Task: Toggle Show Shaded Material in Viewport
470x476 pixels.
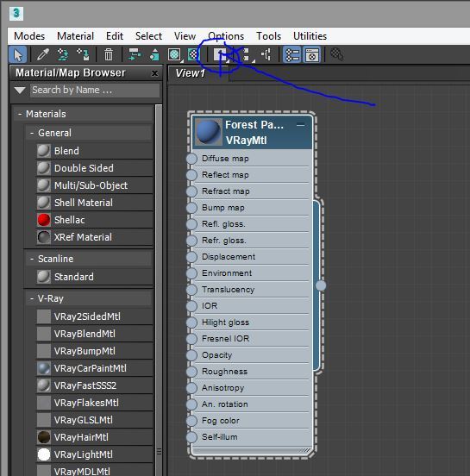Action: tap(174, 55)
